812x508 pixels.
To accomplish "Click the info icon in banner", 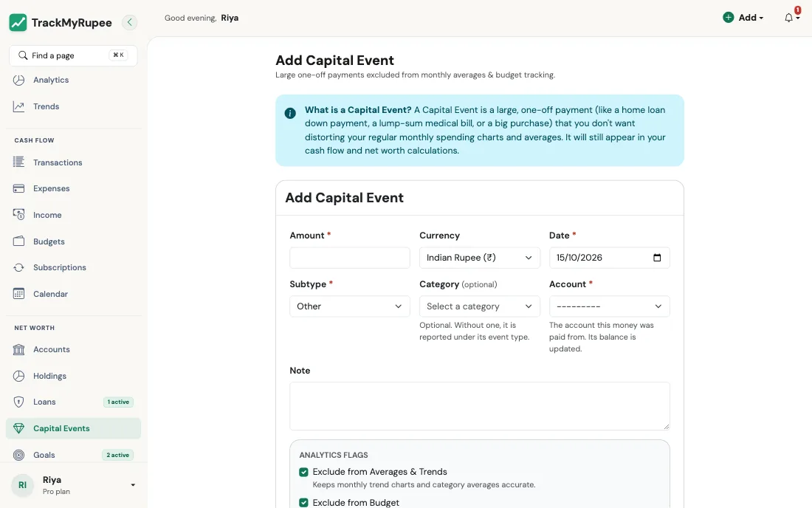I will coord(290,113).
